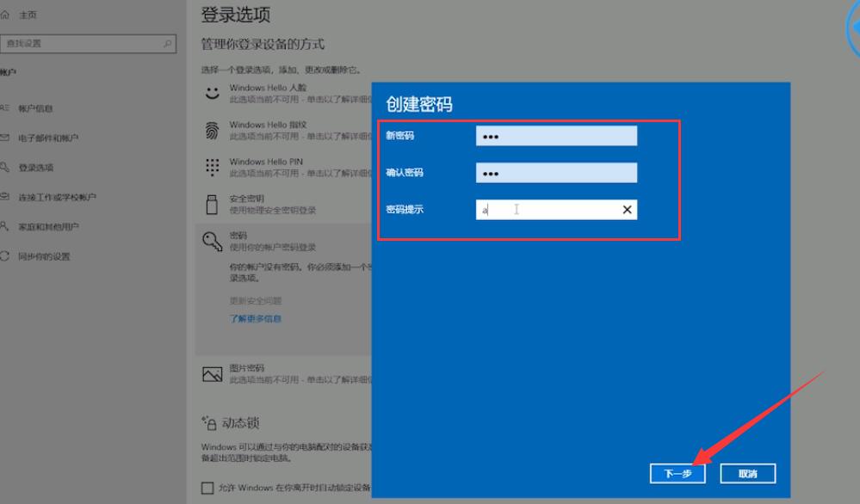860x504 pixels.
Task: Expand the Windows Hello PIN option
Action: 283,167
